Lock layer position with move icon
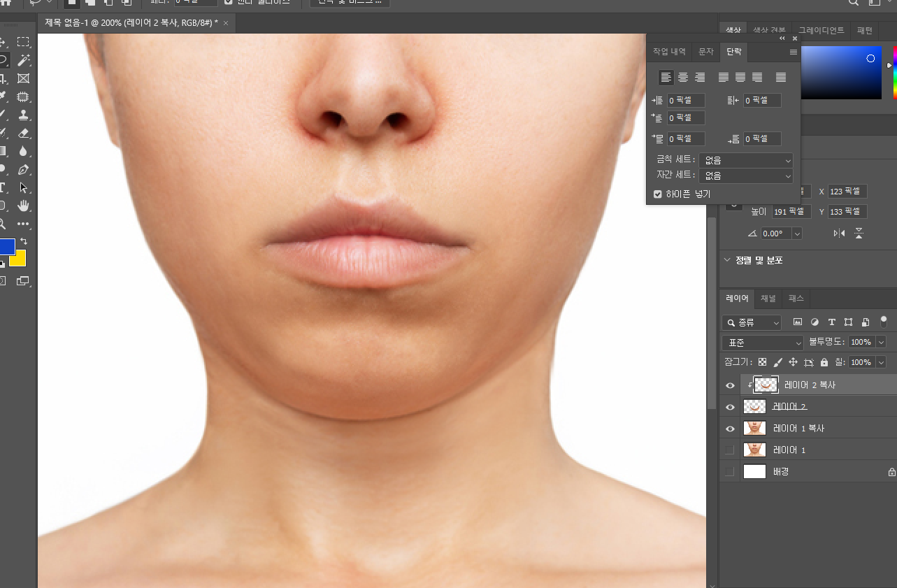The width and height of the screenshot is (897, 588). [x=793, y=362]
